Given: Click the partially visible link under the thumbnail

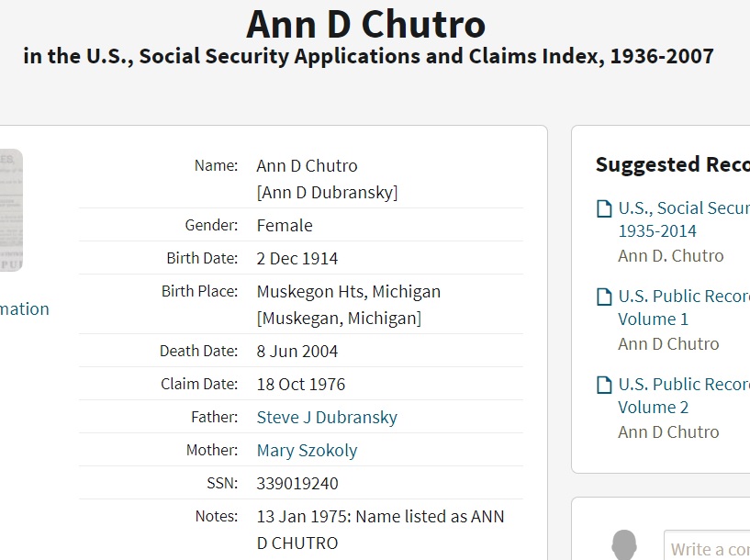Looking at the screenshot, I should pyautogui.click(x=25, y=308).
